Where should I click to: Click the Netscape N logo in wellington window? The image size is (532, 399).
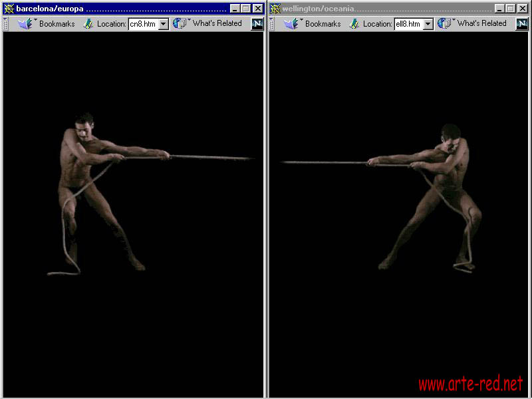click(x=523, y=24)
